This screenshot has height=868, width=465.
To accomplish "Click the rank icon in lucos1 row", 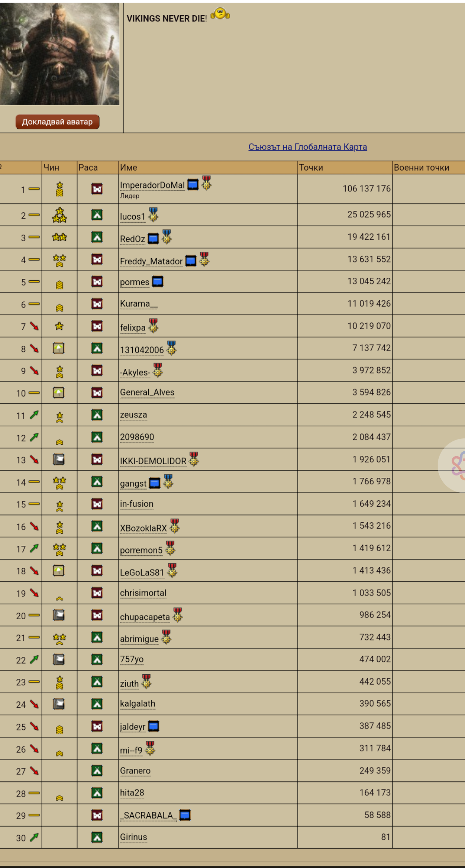I will [59, 215].
